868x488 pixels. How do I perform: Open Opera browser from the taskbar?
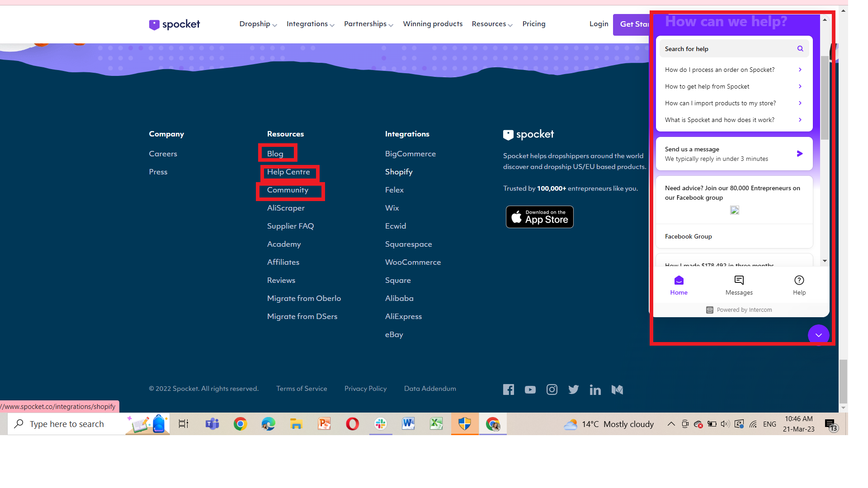[x=352, y=424]
